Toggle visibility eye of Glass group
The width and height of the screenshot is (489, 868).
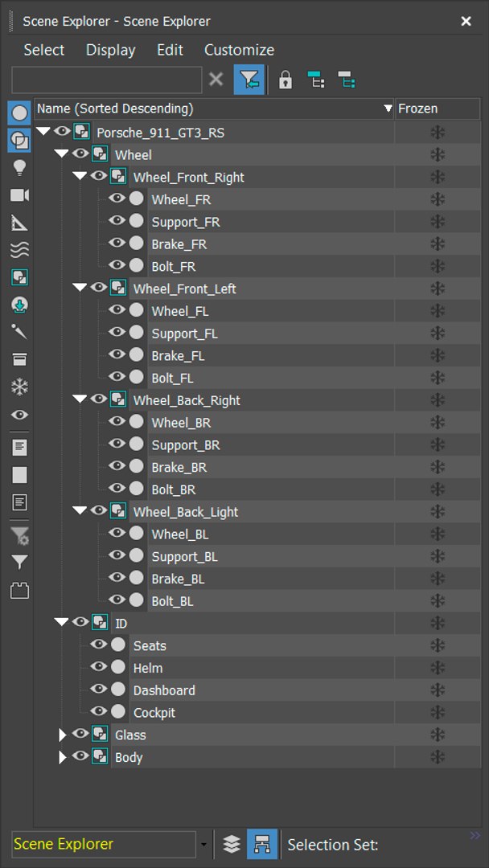[x=80, y=734]
